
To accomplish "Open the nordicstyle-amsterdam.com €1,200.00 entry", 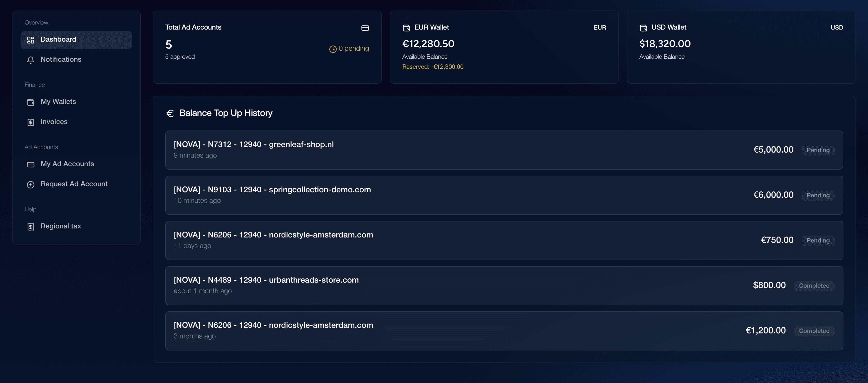I will [x=504, y=331].
